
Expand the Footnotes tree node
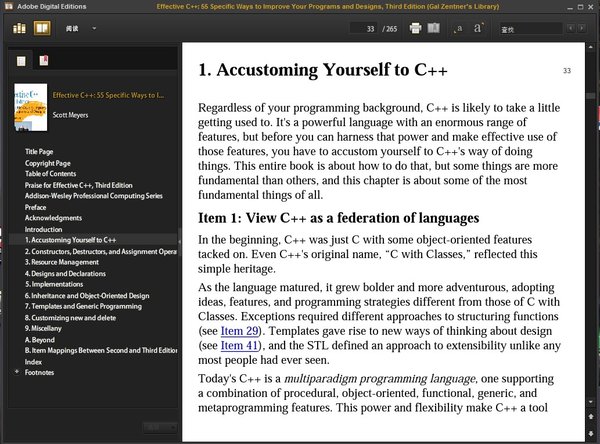(x=17, y=372)
